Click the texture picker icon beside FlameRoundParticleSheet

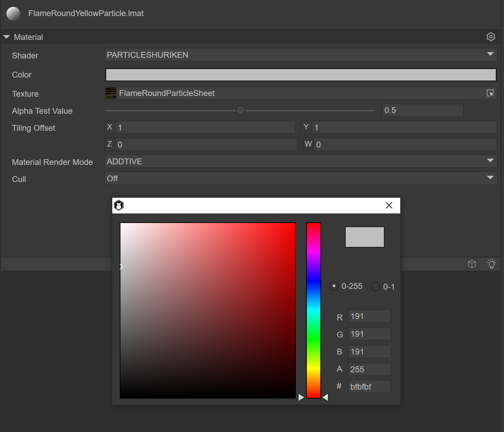[x=490, y=93]
